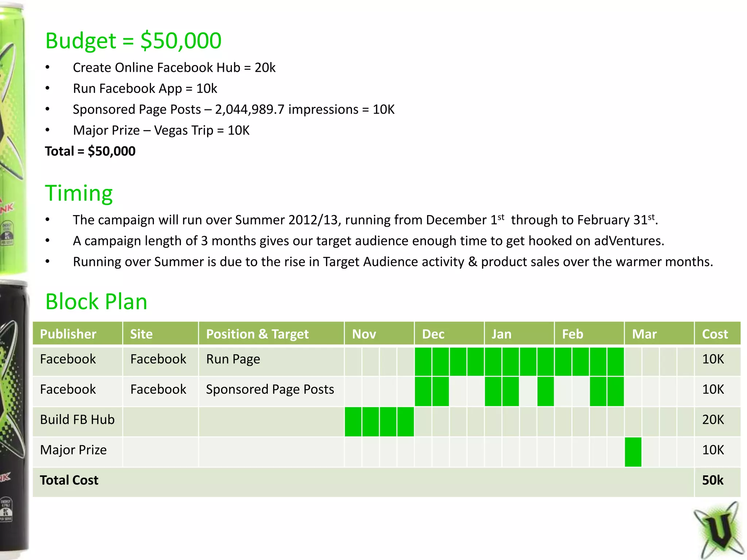Click first green Build FB Hub November block
The height and width of the screenshot is (560, 747).
[x=353, y=422]
